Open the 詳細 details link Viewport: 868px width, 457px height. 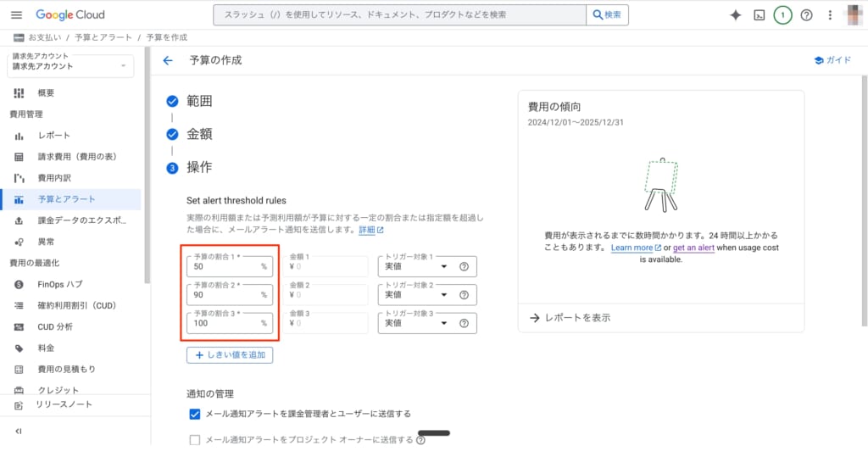pyautogui.click(x=371, y=230)
